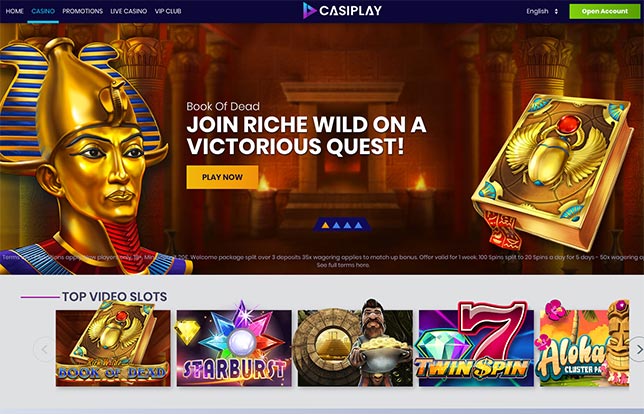Screen dimensions: 644x414
Task: Open the English language dropdown
Action: [542, 12]
